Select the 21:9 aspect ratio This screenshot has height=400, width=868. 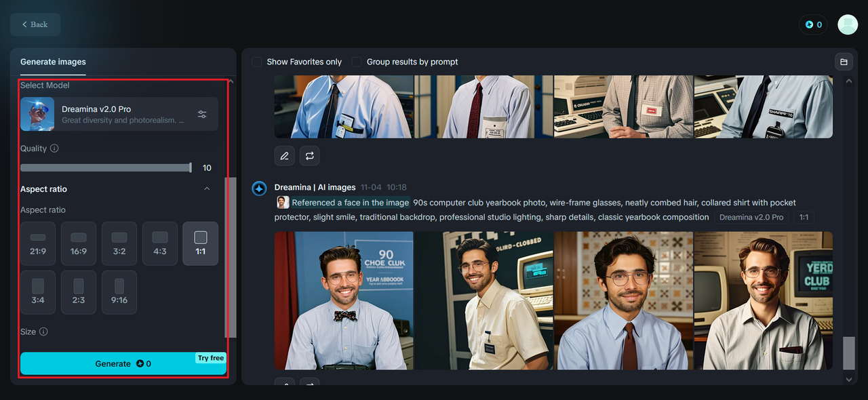(x=38, y=243)
